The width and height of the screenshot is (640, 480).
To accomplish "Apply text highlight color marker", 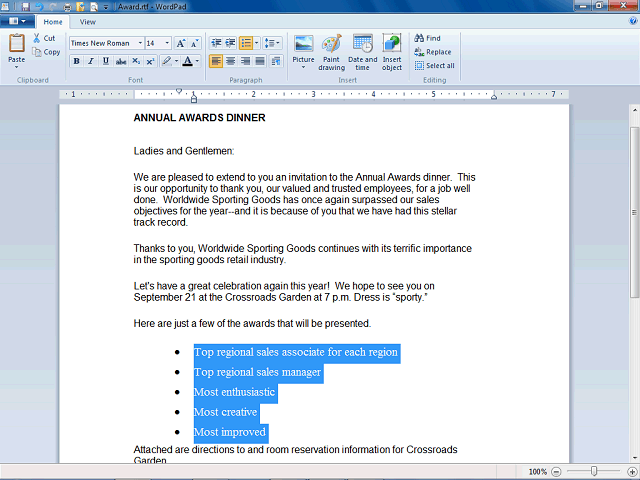I will tap(166, 61).
